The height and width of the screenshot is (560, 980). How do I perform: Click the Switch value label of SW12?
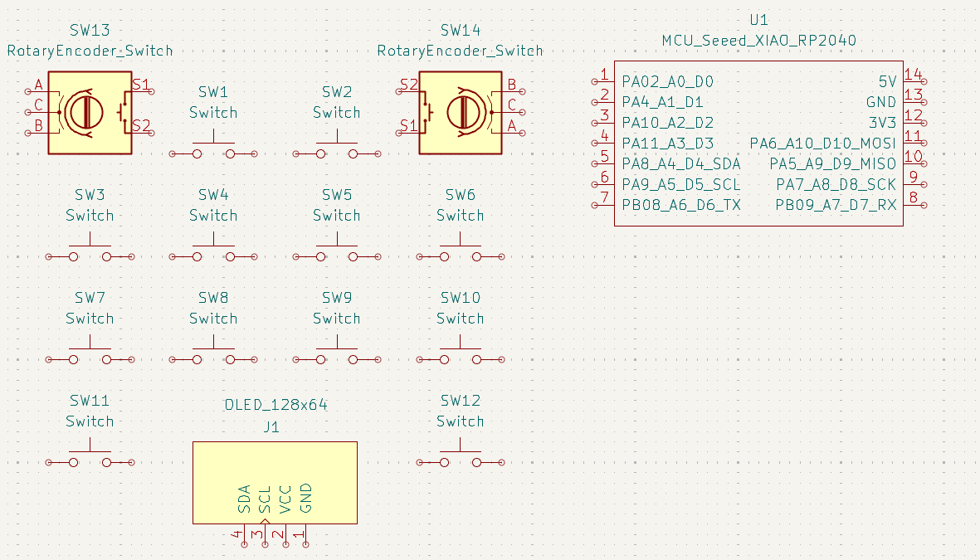click(x=461, y=421)
